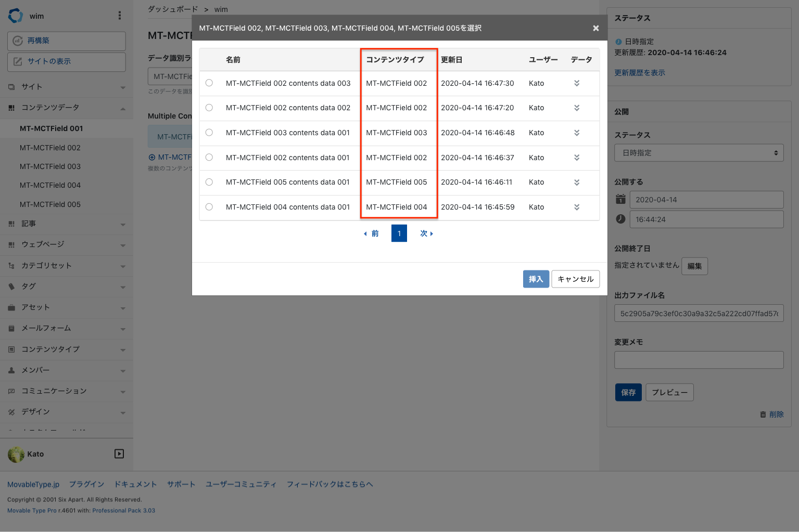Click the sign-out icon next to Kato

[119, 454]
